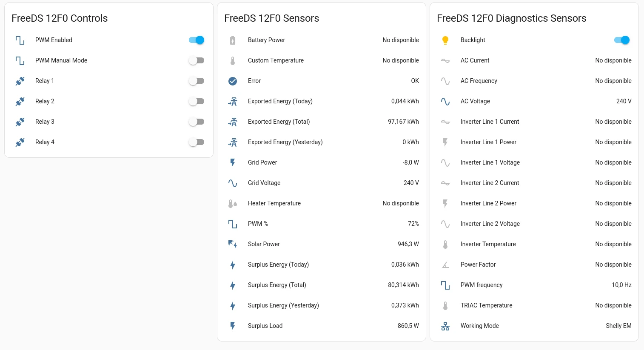Click the FreeDS 12F0 Diagnostics Sensors title
This screenshot has height=350, width=644.
[x=512, y=18]
